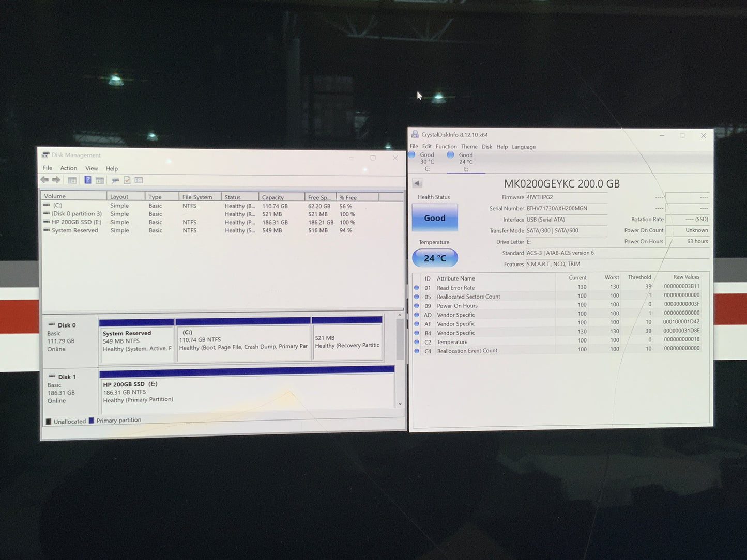Click the Serial Number field
The width and height of the screenshot is (747, 560).
coord(566,208)
